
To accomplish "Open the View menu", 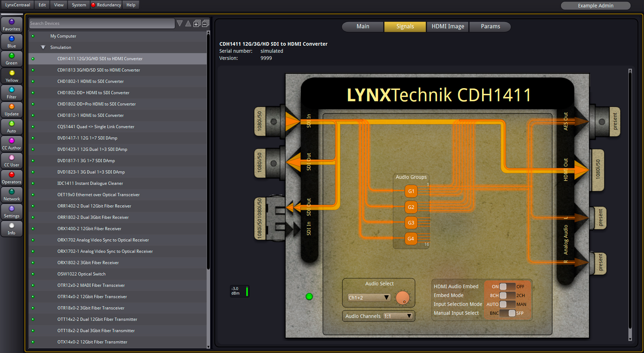I will tap(59, 5).
